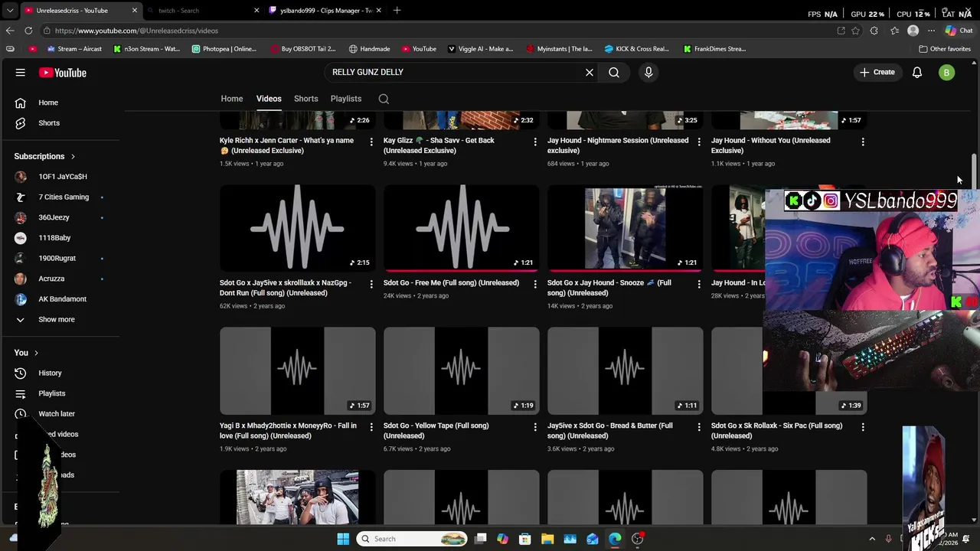Open the browser tab list dropdown
Viewport: 980px width, 551px height.
10,11
